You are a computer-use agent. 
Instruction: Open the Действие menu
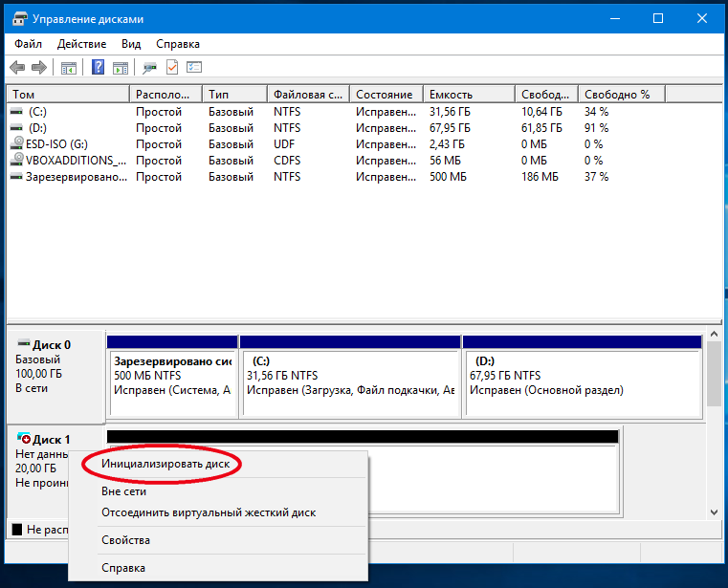tap(81, 44)
